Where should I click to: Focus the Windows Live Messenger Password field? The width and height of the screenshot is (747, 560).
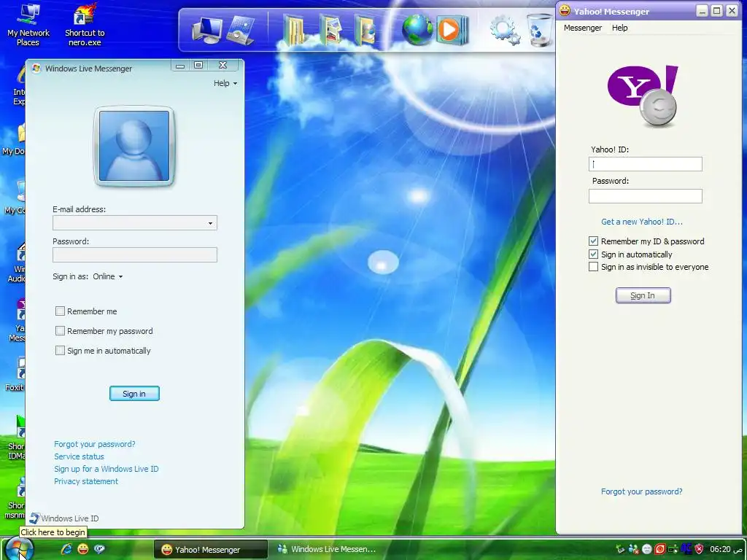[135, 254]
